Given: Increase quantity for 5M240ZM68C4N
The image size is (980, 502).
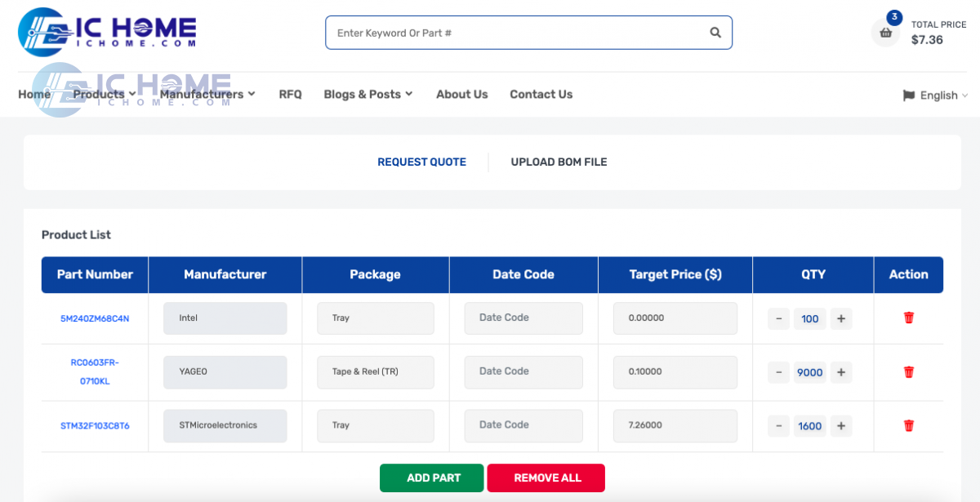Looking at the screenshot, I should [841, 318].
